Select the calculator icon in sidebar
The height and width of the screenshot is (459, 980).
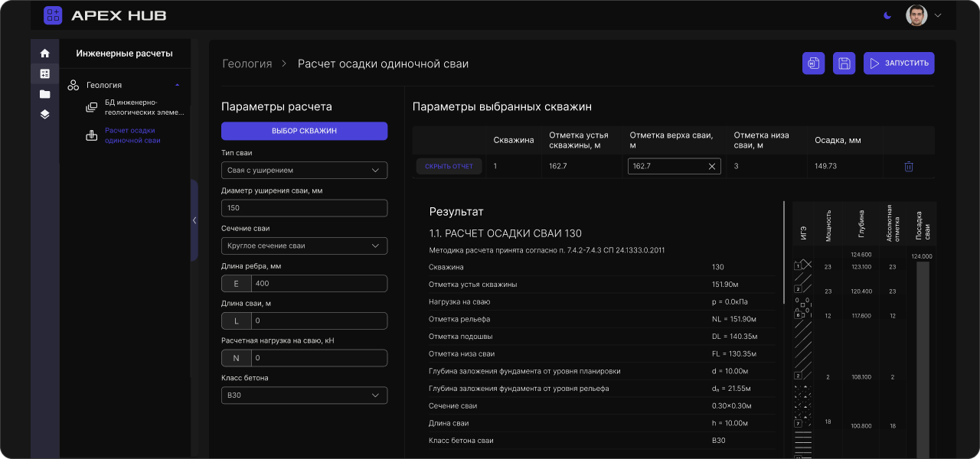pos(44,74)
